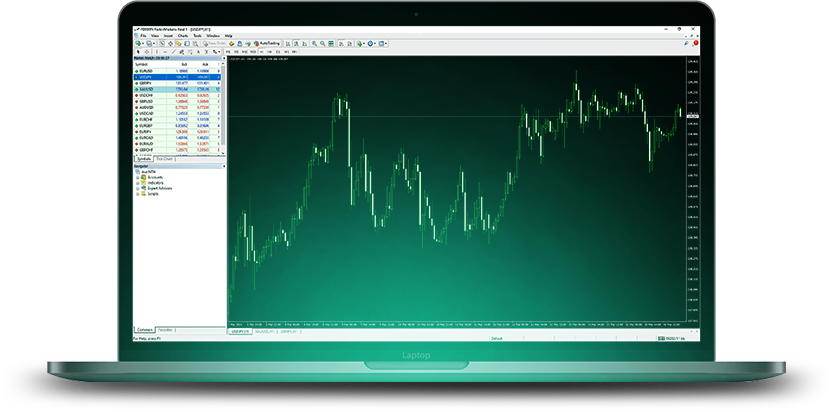Close the Navigator panel
Screen dimensions: 832x412
[223, 166]
